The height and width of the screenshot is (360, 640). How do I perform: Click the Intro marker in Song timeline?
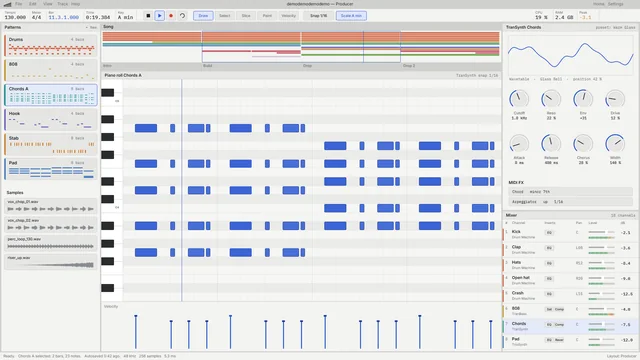[107, 66]
